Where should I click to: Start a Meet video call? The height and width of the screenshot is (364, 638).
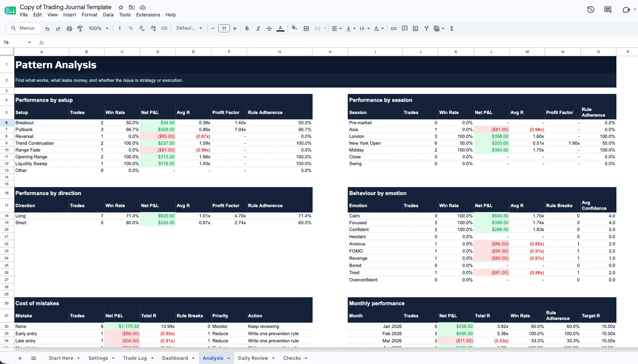pyautogui.click(x=626, y=10)
